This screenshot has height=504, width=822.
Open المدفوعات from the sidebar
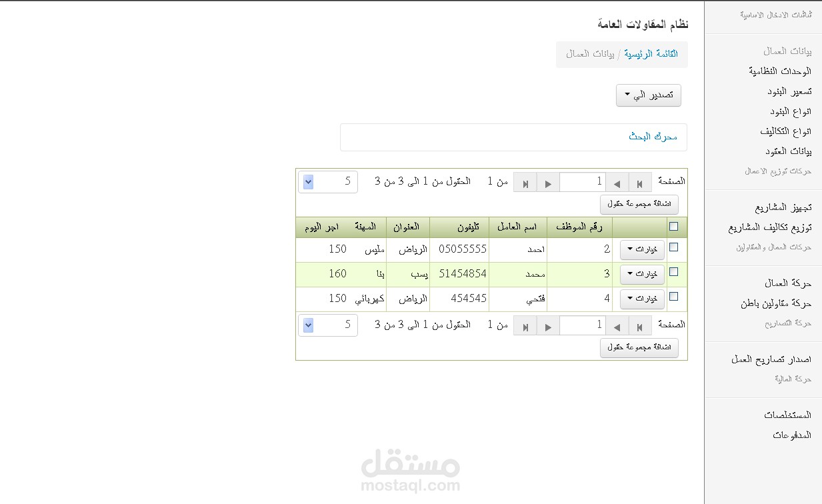[791, 435]
